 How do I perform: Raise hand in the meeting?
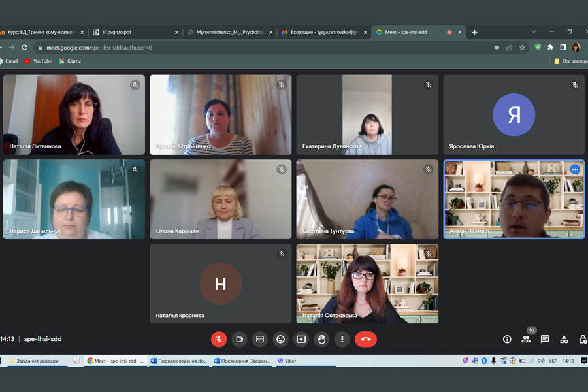point(321,339)
